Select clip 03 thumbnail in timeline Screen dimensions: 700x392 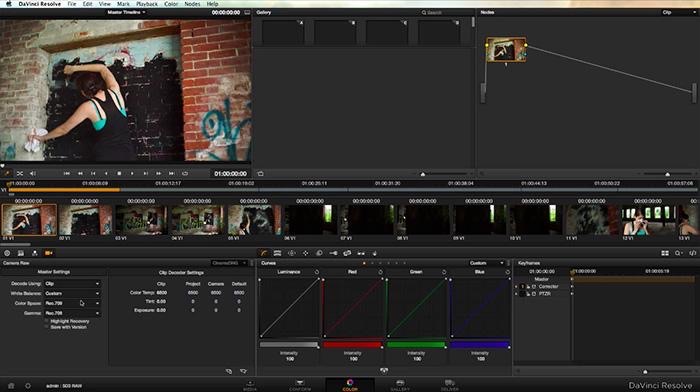pos(141,220)
